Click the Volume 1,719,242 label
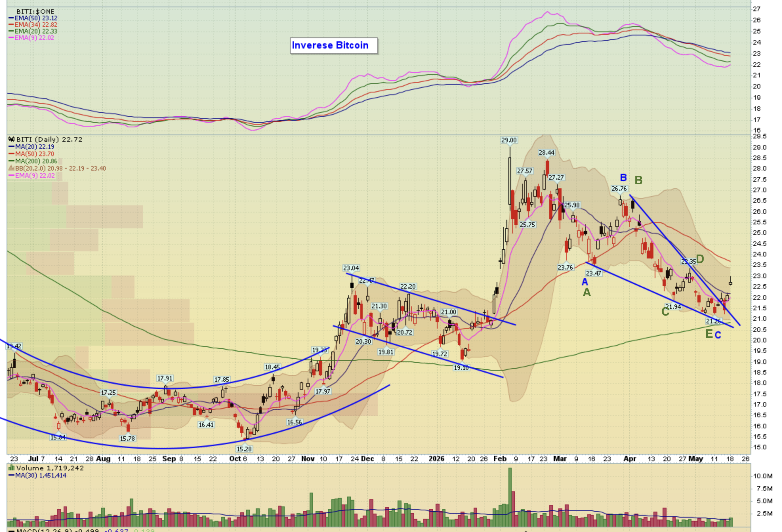 coord(50,468)
